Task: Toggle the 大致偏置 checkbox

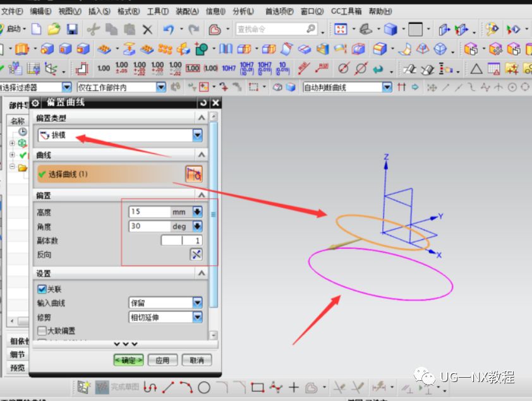Action: point(42,330)
